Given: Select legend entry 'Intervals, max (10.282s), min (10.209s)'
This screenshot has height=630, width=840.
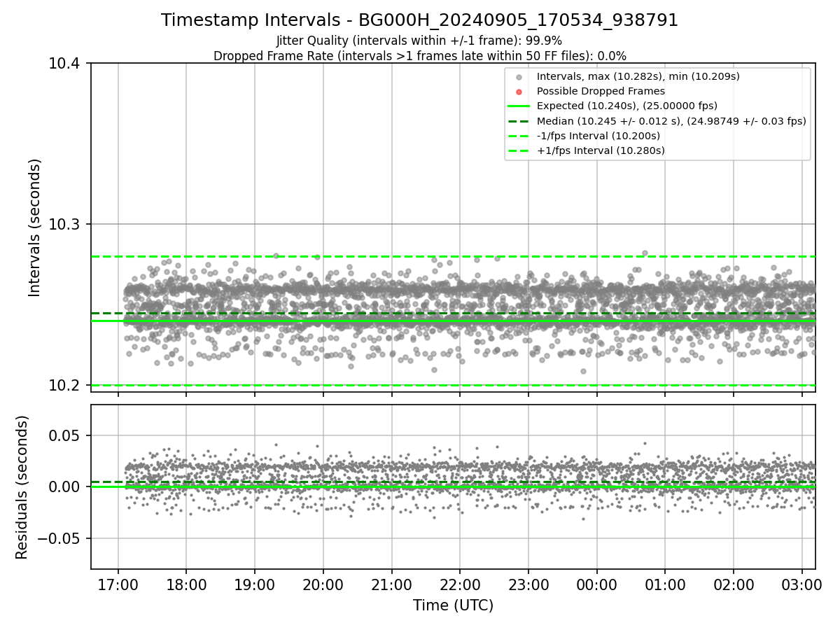Looking at the screenshot, I should (x=638, y=76).
